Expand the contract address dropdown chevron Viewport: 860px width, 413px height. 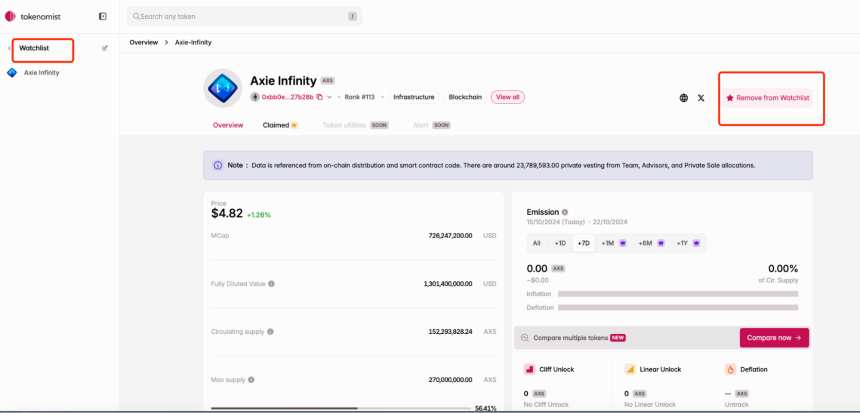(330, 97)
